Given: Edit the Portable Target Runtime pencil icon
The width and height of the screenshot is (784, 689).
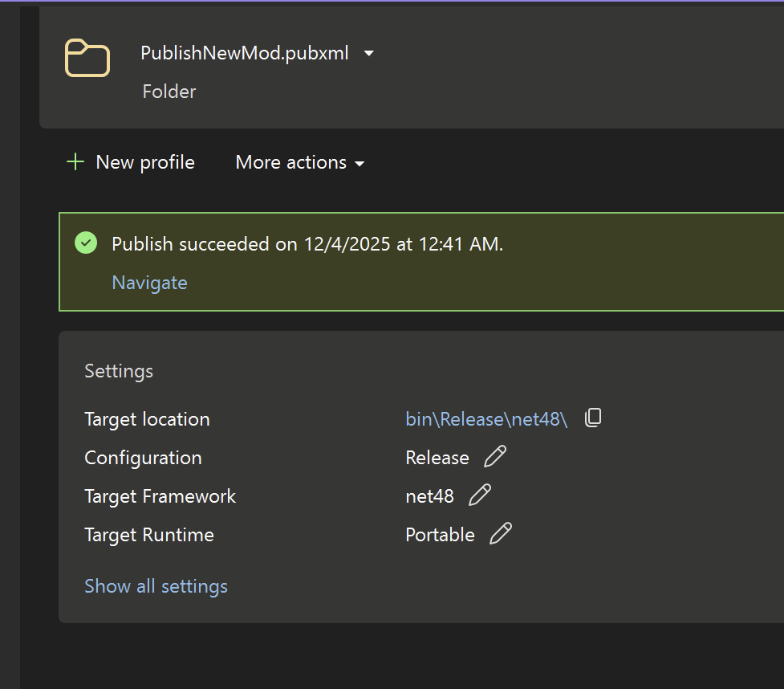Looking at the screenshot, I should pyautogui.click(x=501, y=533).
